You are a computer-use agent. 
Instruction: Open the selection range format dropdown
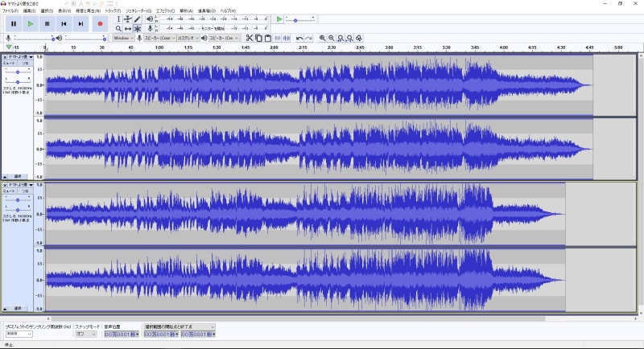(179, 326)
